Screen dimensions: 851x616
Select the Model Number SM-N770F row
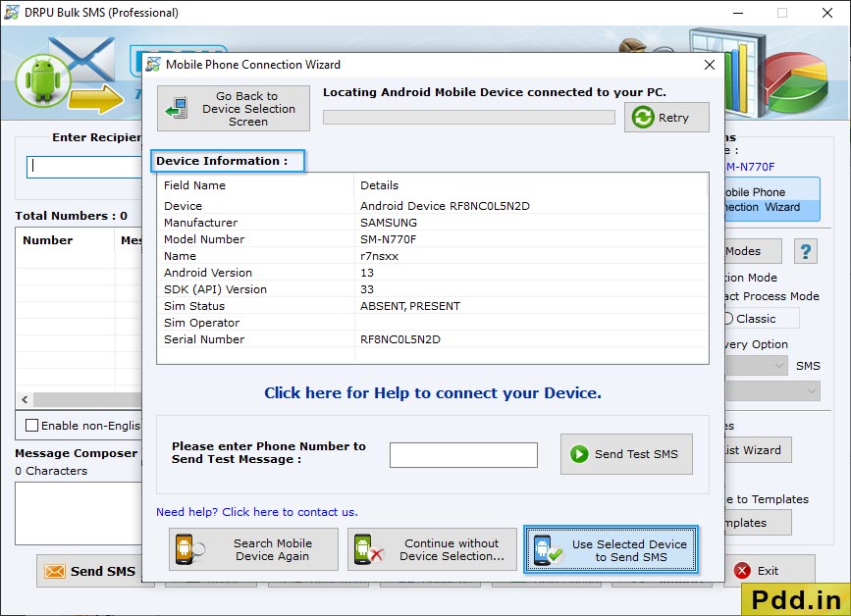(x=432, y=239)
